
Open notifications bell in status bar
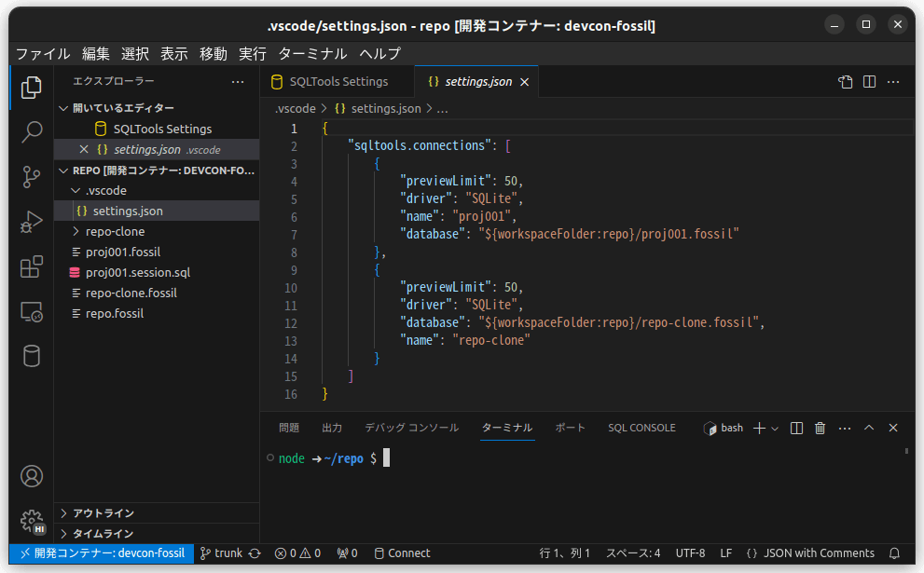894,553
